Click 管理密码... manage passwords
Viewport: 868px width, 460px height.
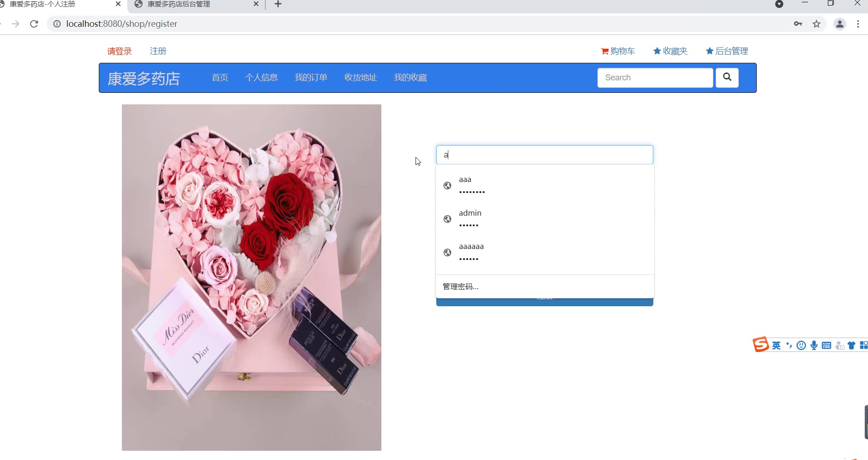click(461, 286)
